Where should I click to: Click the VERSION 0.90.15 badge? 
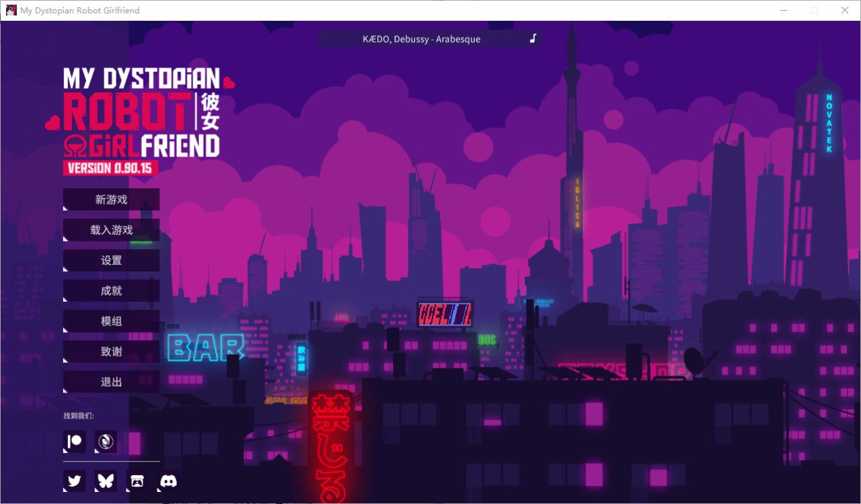(111, 169)
